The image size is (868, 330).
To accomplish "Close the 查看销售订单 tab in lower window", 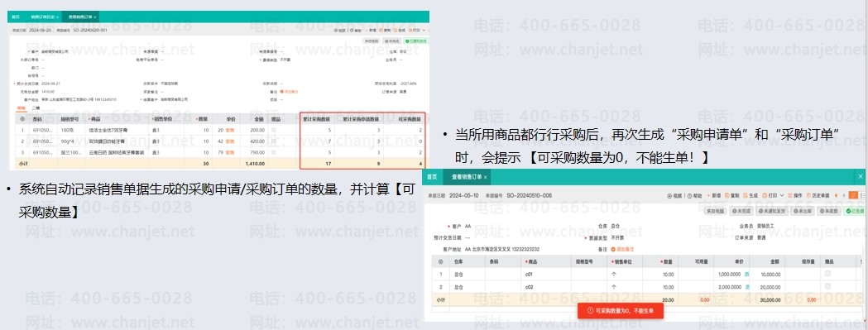I will click(486, 177).
